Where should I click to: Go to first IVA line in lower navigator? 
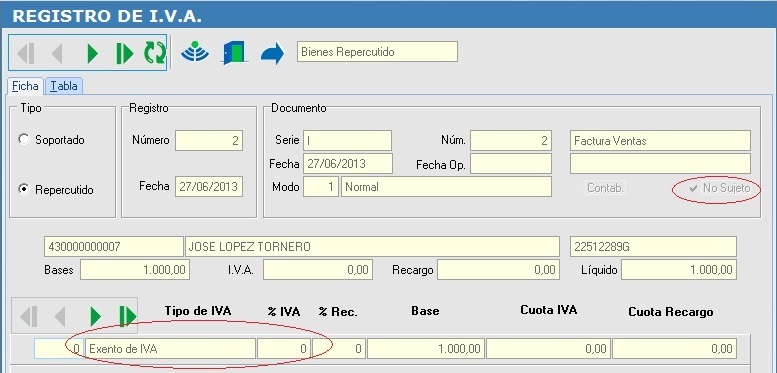click(x=29, y=316)
